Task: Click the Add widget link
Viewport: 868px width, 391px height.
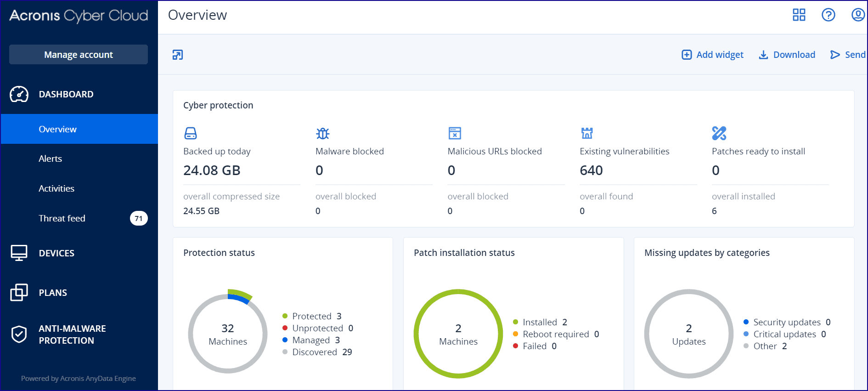Action: pyautogui.click(x=712, y=55)
